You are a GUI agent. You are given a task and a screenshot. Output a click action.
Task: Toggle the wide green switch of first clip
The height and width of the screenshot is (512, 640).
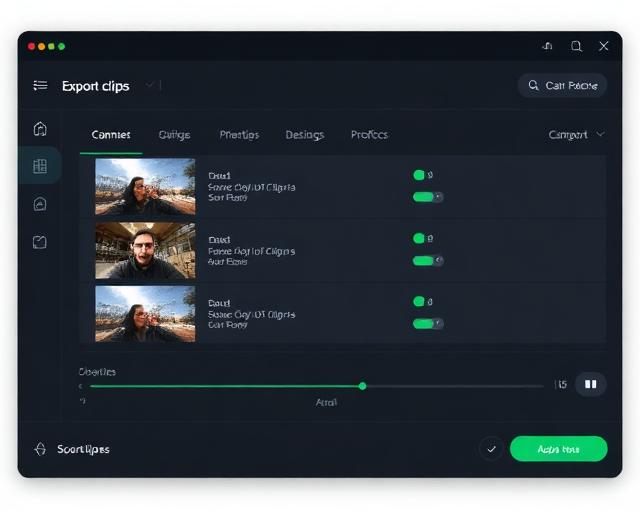428,197
